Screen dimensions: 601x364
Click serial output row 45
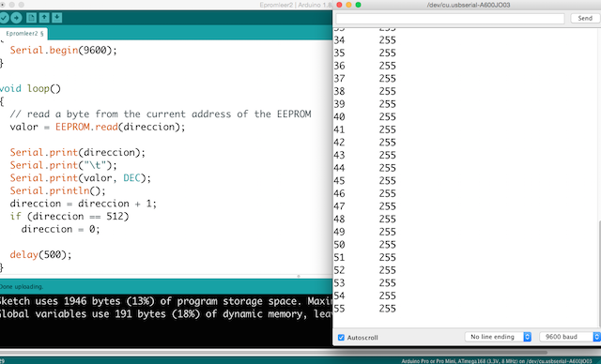click(x=365, y=181)
